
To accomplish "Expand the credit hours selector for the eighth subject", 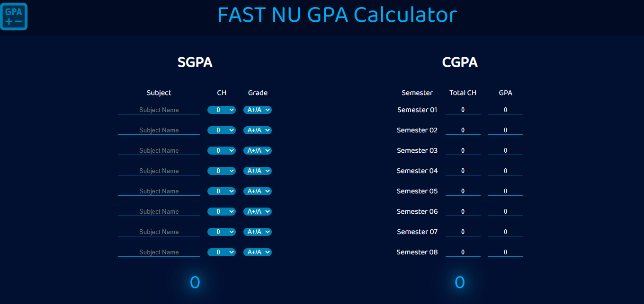I will [x=221, y=252].
